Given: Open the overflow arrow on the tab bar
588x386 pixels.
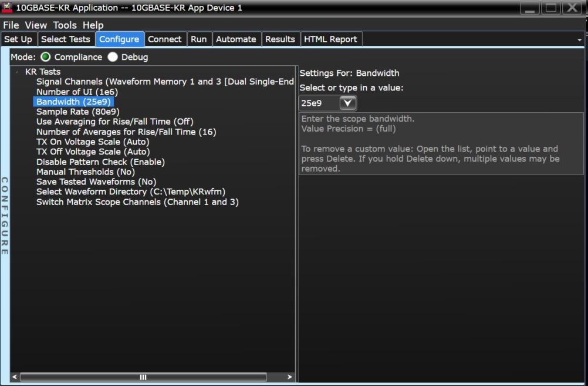Looking at the screenshot, I should pos(579,39).
